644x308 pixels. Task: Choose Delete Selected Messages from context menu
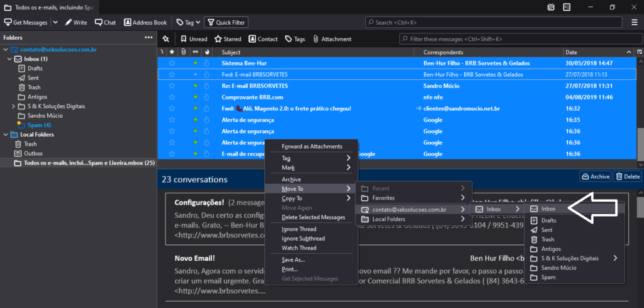point(313,217)
